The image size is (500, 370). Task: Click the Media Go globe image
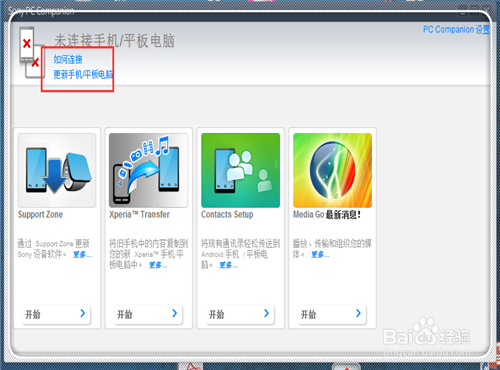(332, 170)
